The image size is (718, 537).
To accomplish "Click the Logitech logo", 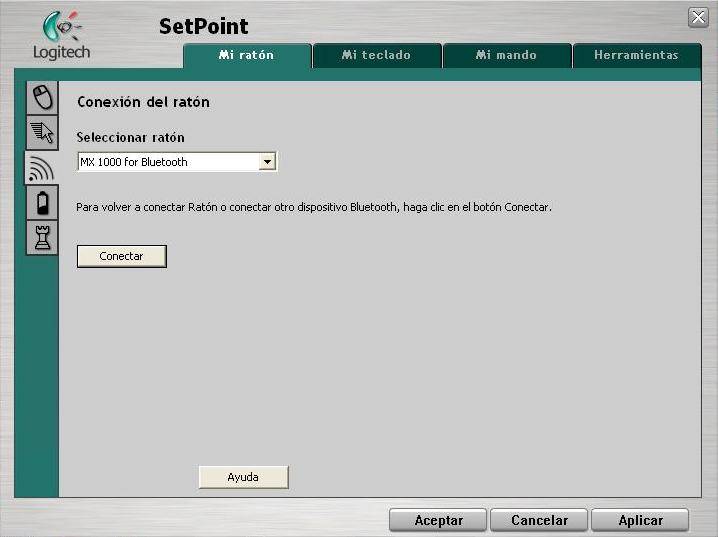I will coord(61,36).
